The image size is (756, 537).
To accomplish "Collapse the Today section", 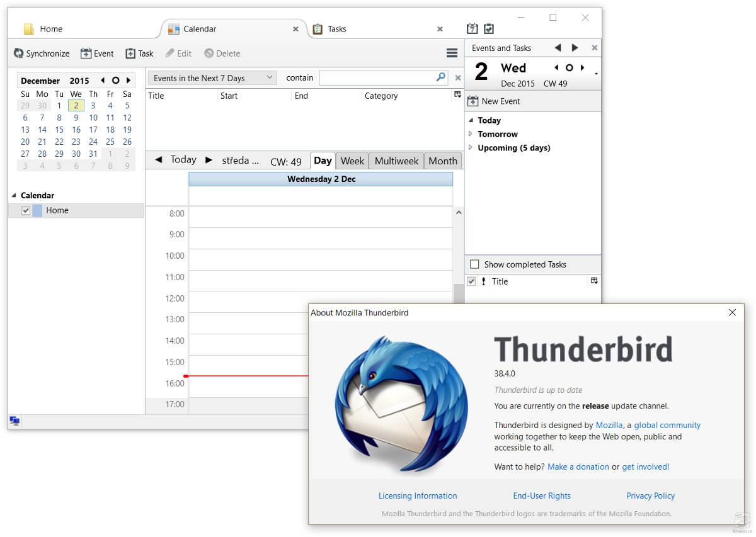I will coord(471,120).
